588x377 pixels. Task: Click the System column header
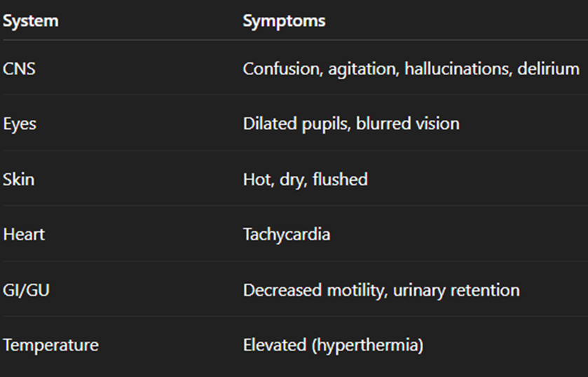pyautogui.click(x=31, y=21)
